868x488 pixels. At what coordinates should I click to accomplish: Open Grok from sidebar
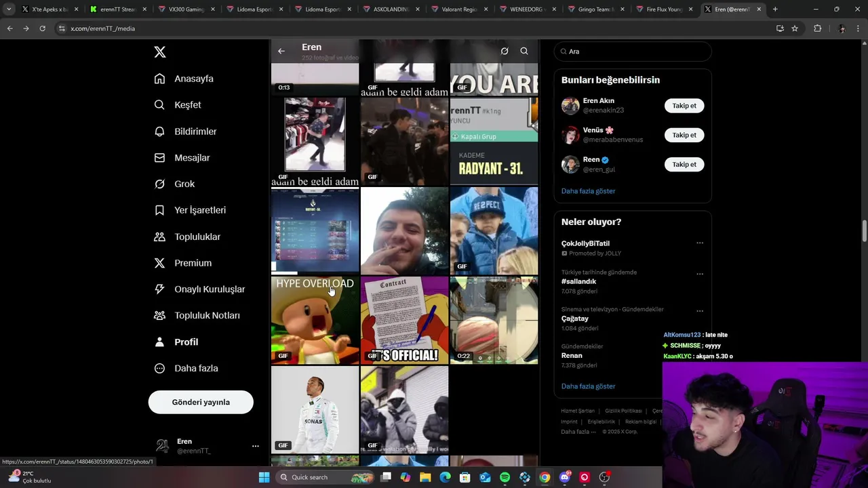pos(174,184)
